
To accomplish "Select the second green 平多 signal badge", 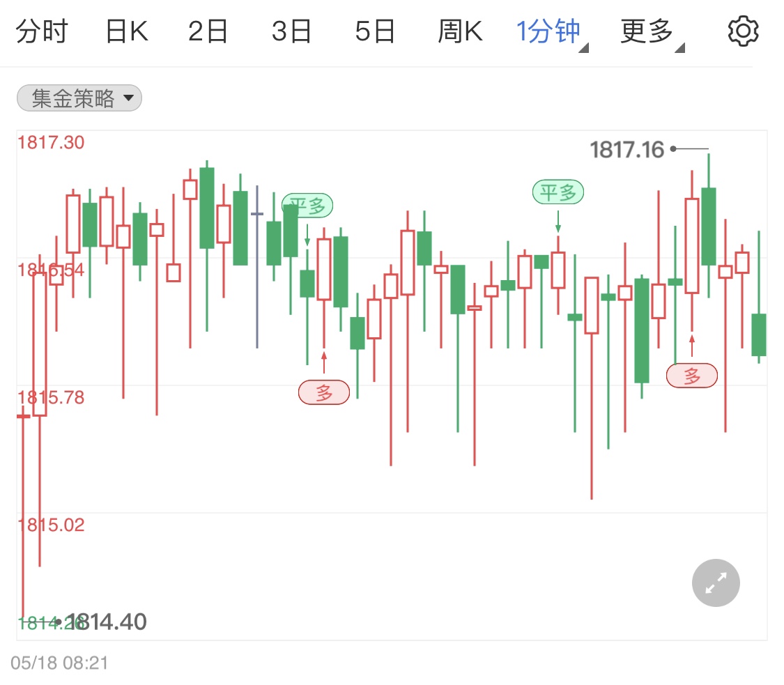I will (x=558, y=192).
